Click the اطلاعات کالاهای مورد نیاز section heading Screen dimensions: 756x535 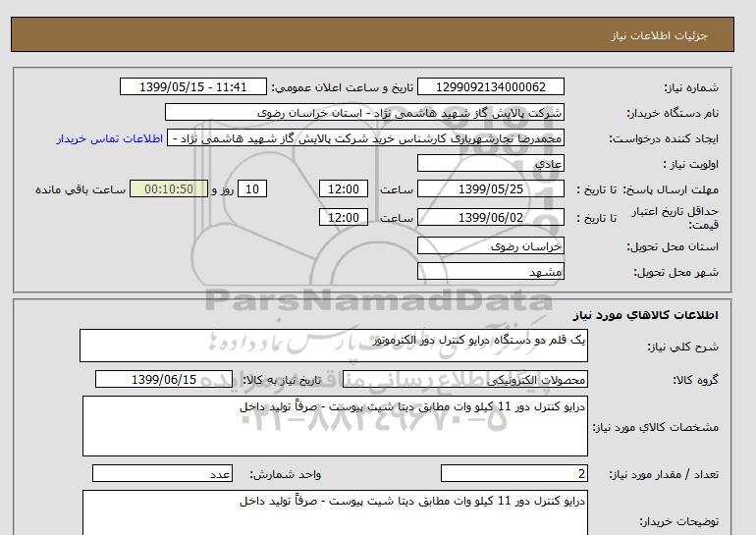coord(646,315)
